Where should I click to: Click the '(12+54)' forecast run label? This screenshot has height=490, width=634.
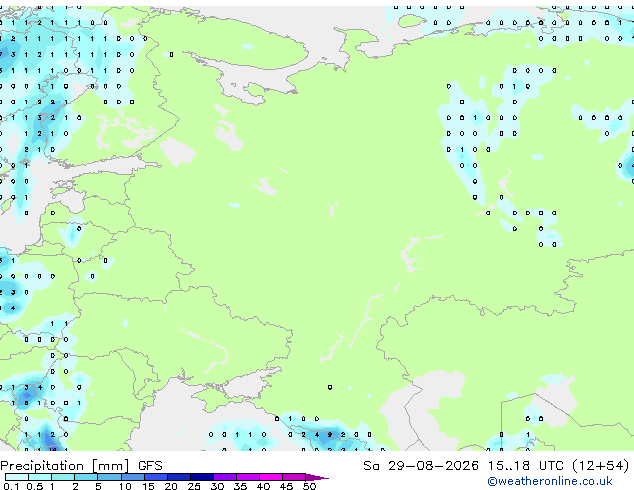[x=601, y=466]
